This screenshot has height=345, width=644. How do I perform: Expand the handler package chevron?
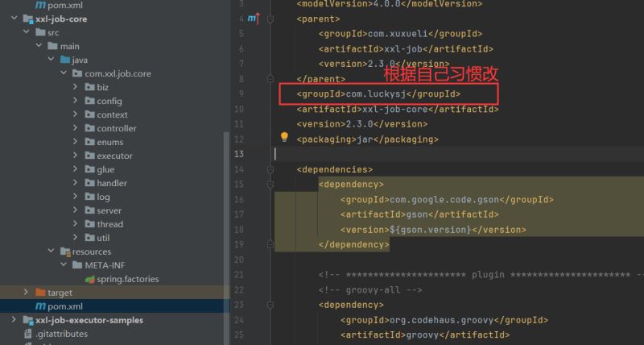pyautogui.click(x=75, y=182)
